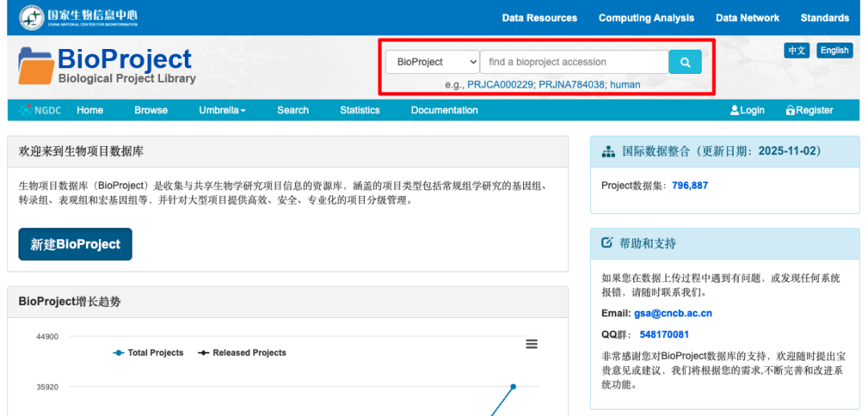Open Standards menu
The image size is (868, 416).
point(825,18)
